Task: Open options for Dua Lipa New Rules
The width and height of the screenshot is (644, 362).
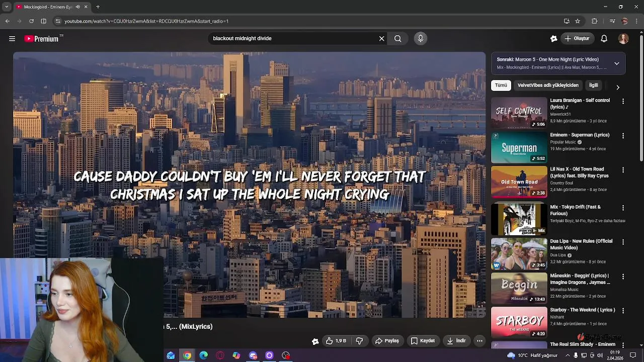Action: coord(623,242)
